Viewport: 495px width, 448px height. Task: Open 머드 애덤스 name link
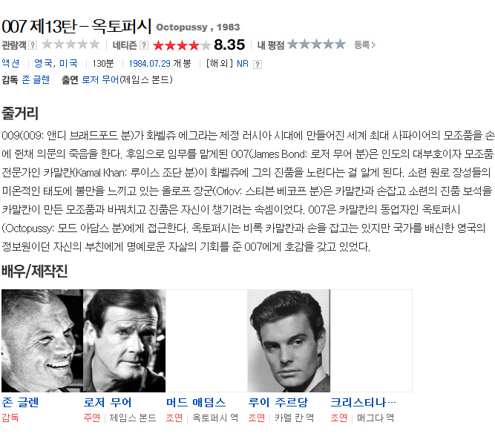[196, 403]
